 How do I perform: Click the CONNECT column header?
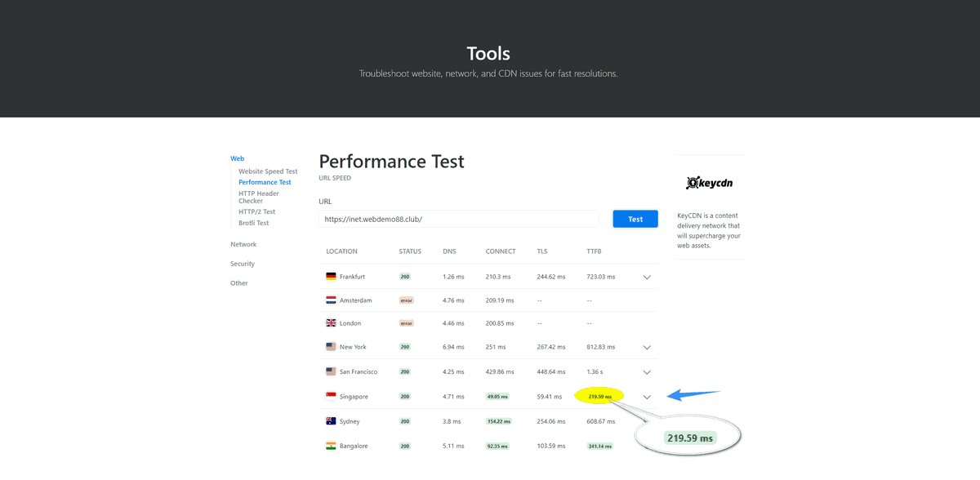tap(500, 251)
